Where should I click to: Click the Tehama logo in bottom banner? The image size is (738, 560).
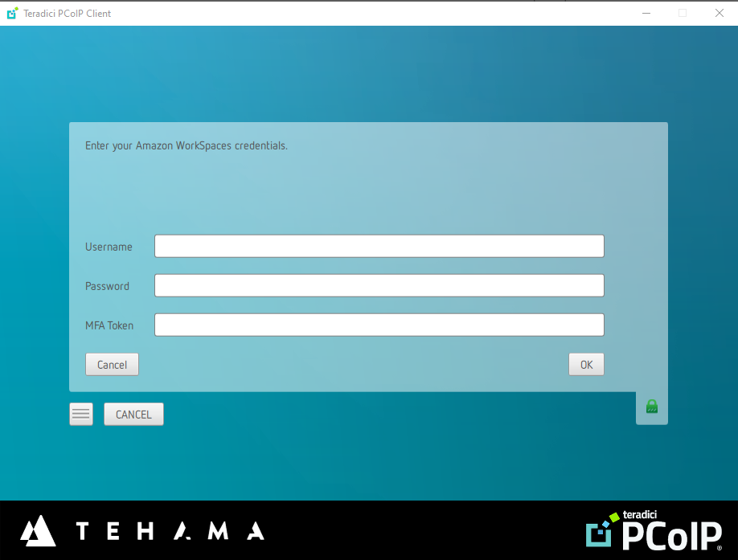(142, 531)
